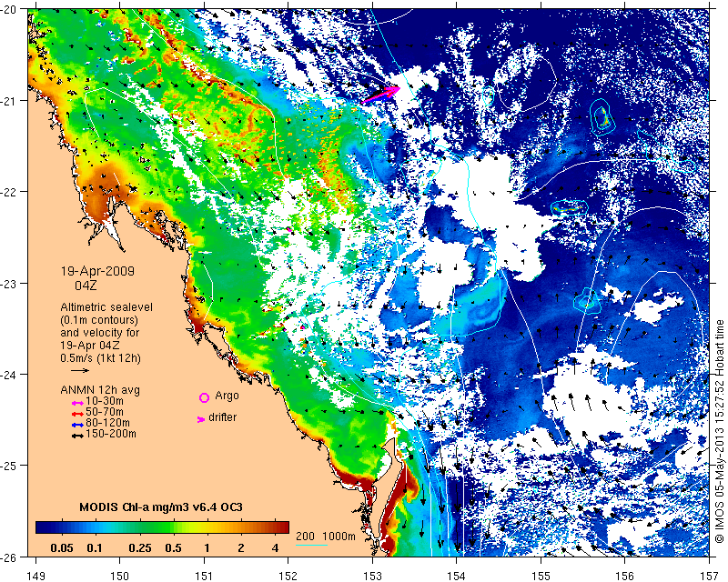This screenshot has width=728, height=582.
Task: Click the 0.5m/s velocity scale arrow
Action: 80,370
